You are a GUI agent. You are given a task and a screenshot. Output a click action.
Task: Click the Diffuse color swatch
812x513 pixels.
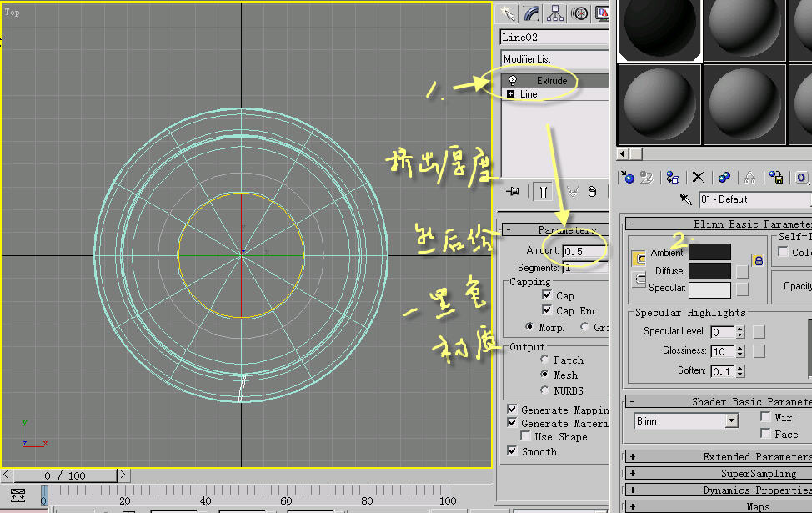pos(709,270)
